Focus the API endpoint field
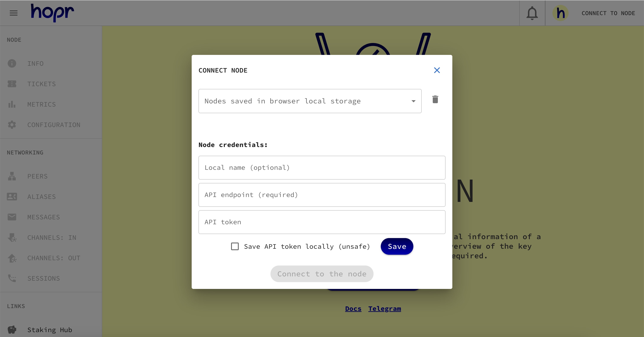Screen dimensions: 644x337 tap(322, 195)
